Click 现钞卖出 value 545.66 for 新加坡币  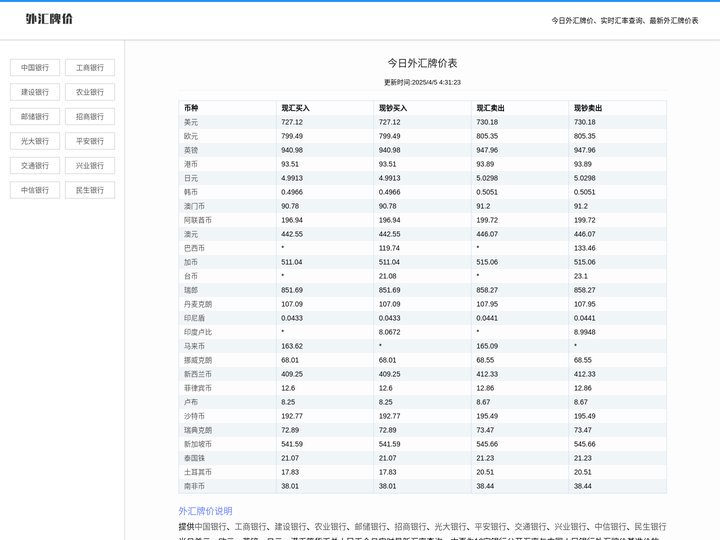click(x=585, y=444)
